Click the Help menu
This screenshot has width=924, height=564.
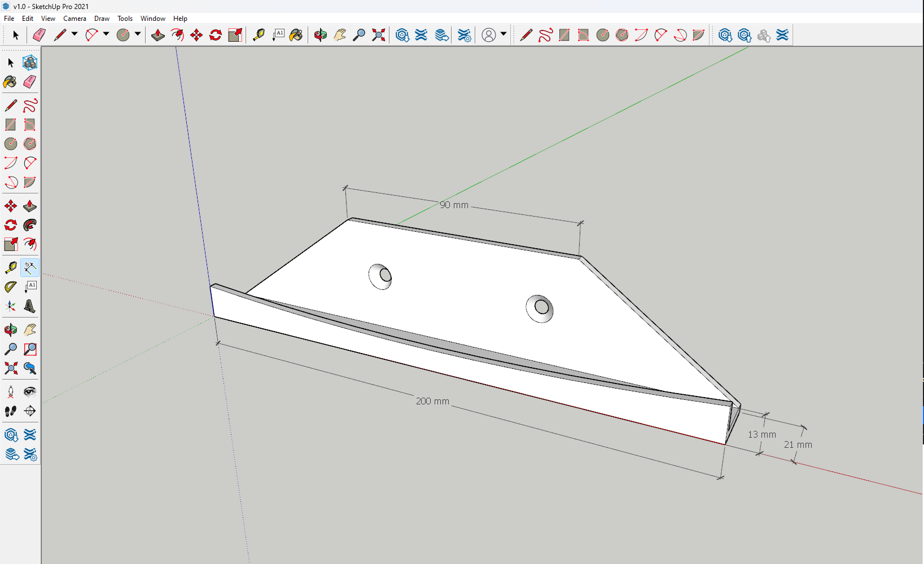pos(180,19)
